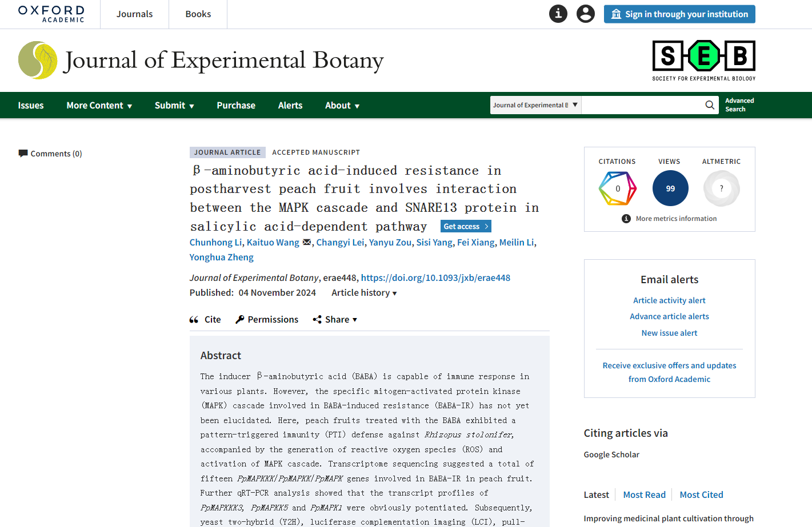Click the Society for Experimental Biology logo
812x527 pixels.
click(703, 61)
